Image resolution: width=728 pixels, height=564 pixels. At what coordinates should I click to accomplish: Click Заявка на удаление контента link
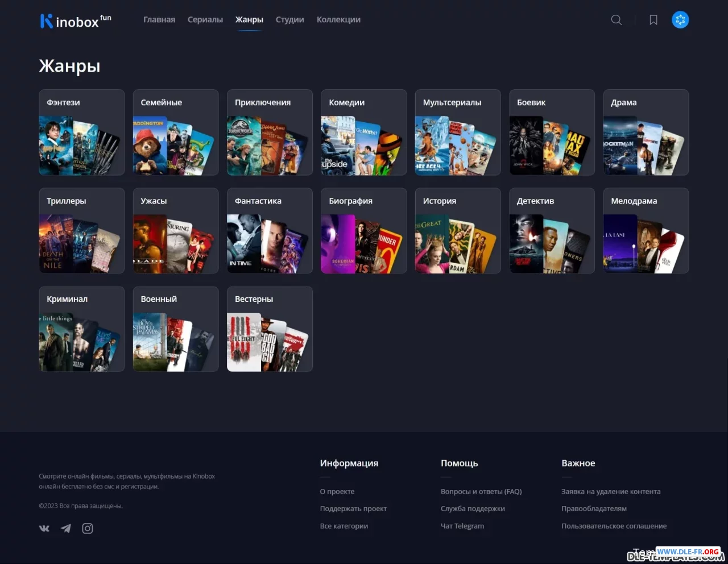[611, 492]
